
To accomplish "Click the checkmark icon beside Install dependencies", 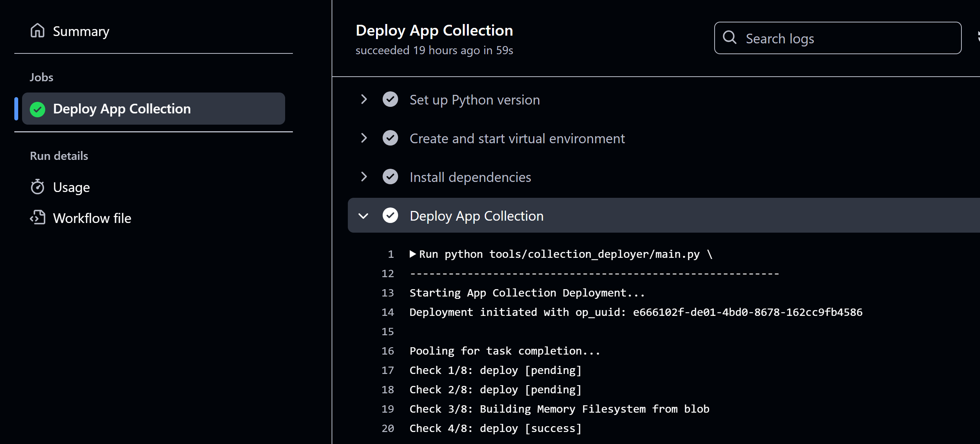I will click(x=390, y=177).
